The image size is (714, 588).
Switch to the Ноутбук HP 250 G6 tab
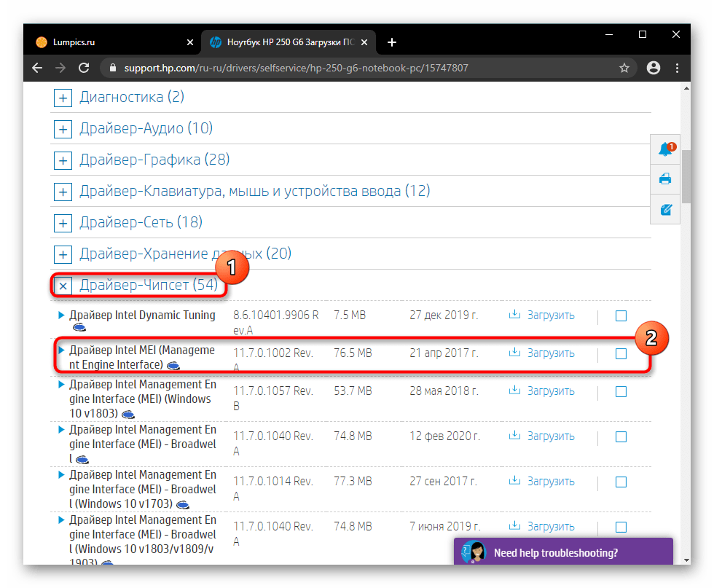pyautogui.click(x=289, y=42)
